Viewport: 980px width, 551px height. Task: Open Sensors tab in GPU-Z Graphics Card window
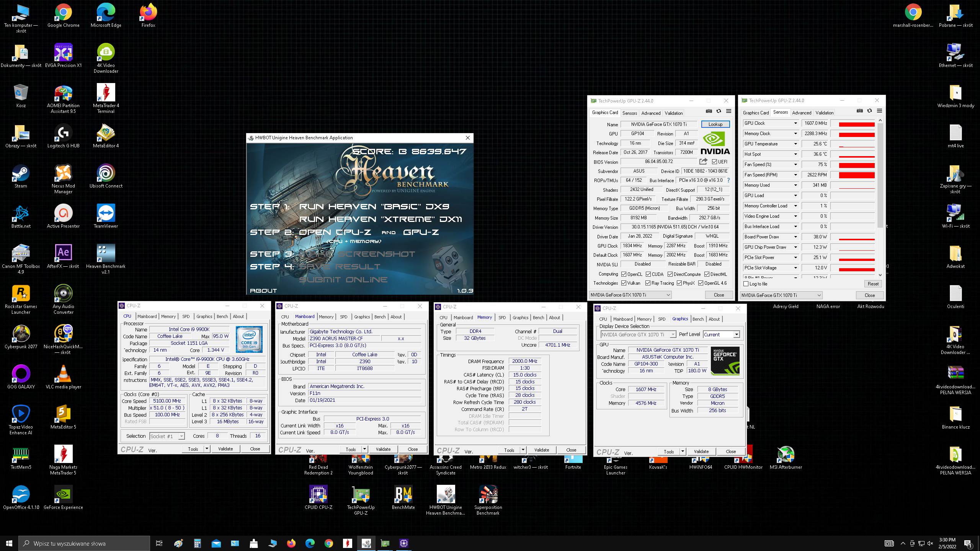(629, 113)
